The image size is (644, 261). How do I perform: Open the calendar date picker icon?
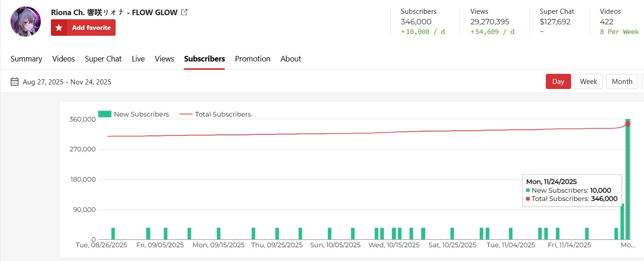pyautogui.click(x=15, y=82)
